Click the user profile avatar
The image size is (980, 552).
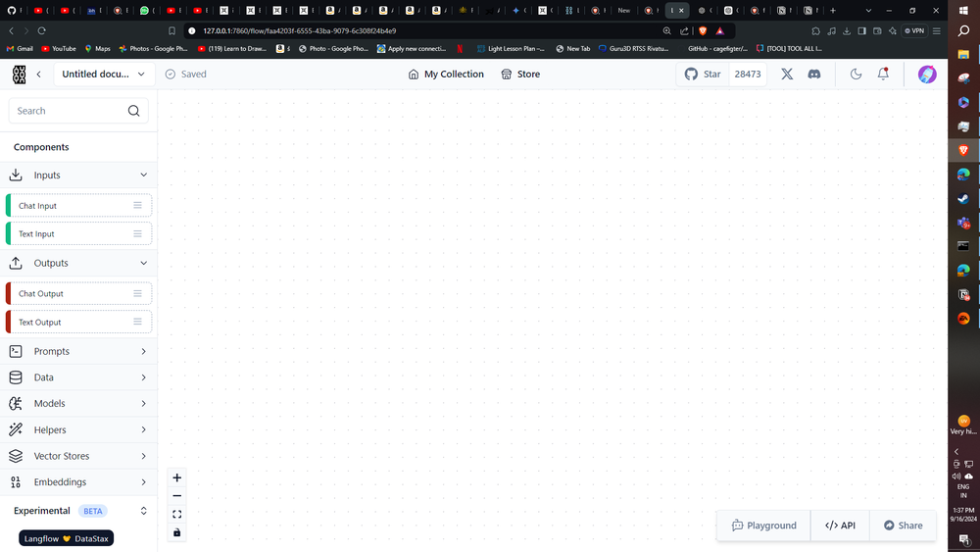[x=927, y=75]
